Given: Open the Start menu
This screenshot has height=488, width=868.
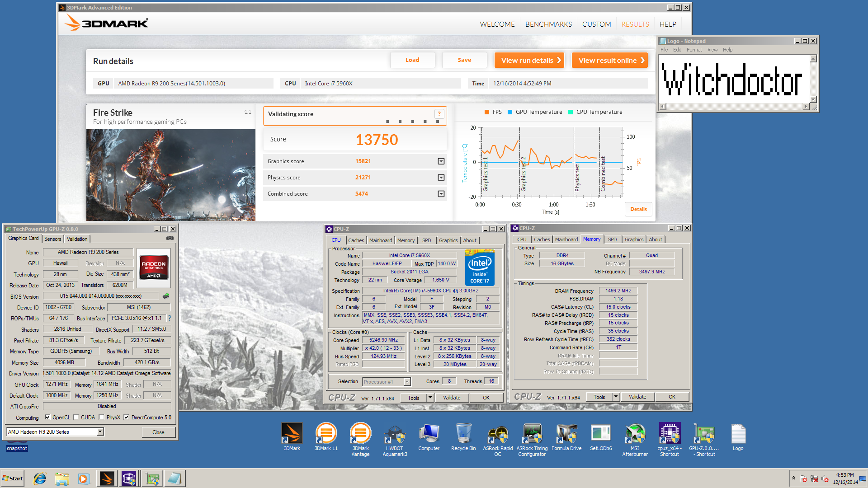Looking at the screenshot, I should tap(13, 479).
